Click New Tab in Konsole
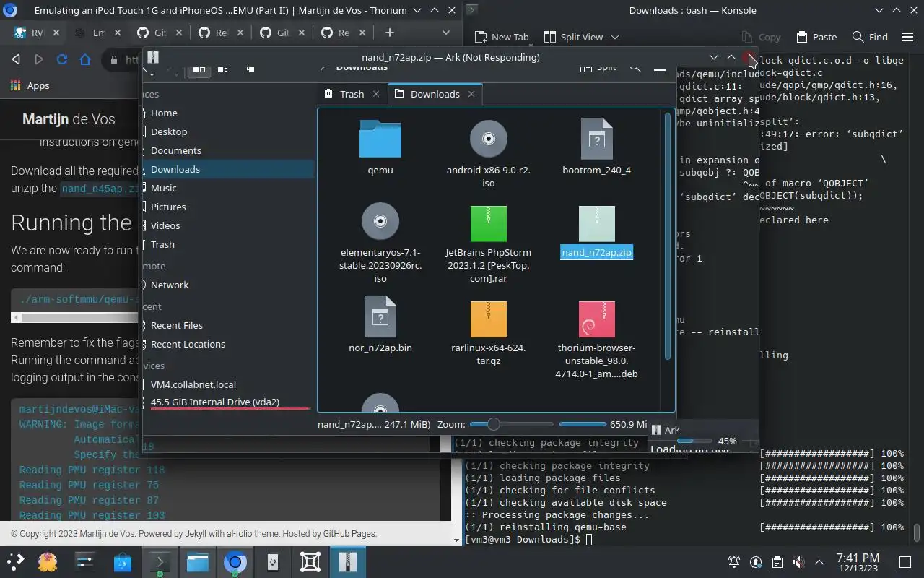The height and width of the screenshot is (578, 924). (502, 37)
